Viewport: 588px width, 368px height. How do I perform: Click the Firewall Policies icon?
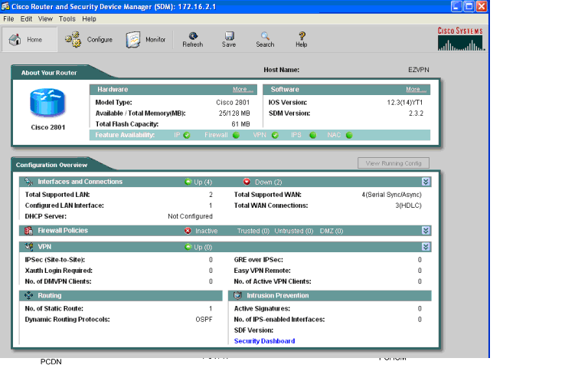point(28,231)
